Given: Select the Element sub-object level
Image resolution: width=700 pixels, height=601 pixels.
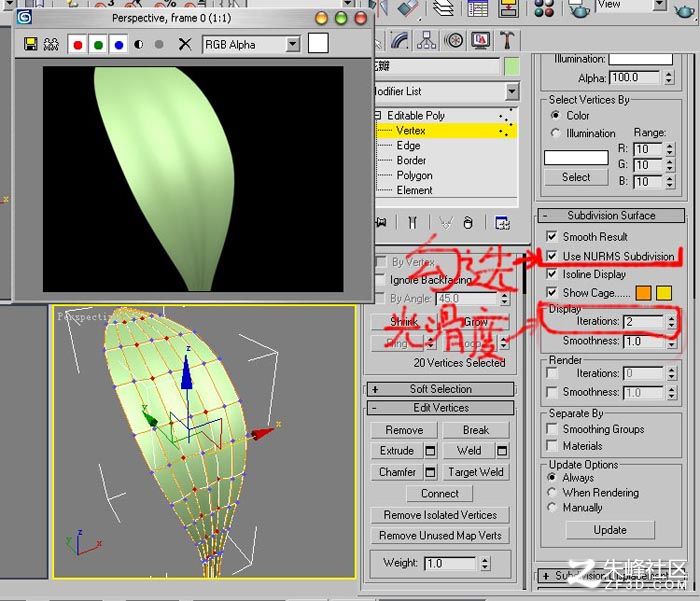Looking at the screenshot, I should (414, 190).
